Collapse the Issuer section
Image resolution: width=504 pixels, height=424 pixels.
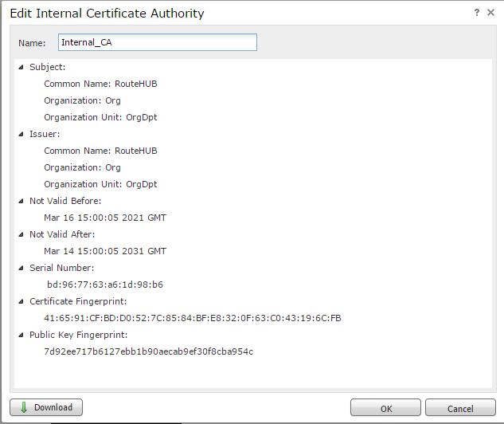point(21,134)
